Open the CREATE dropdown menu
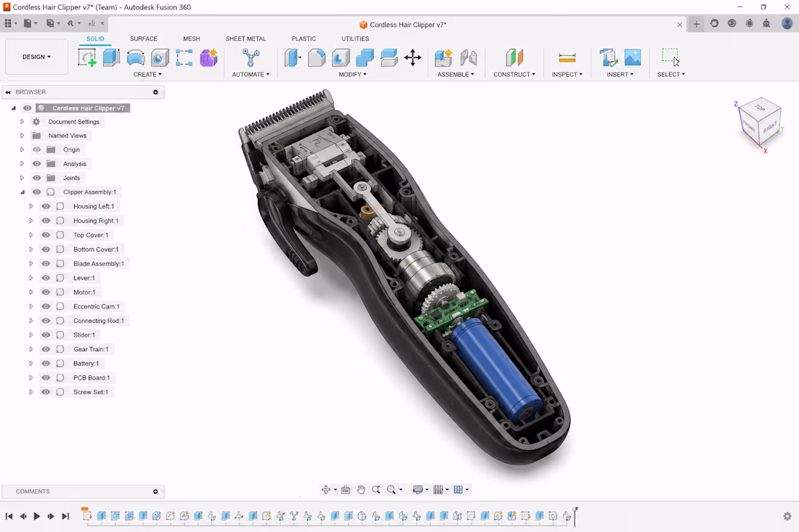Screen dimensions: 799x532 [x=147, y=74]
